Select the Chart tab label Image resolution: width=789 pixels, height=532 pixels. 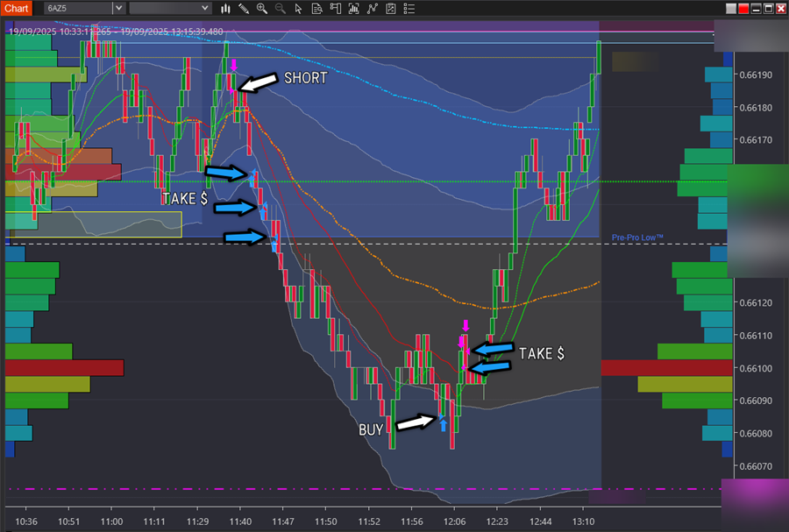18,8
